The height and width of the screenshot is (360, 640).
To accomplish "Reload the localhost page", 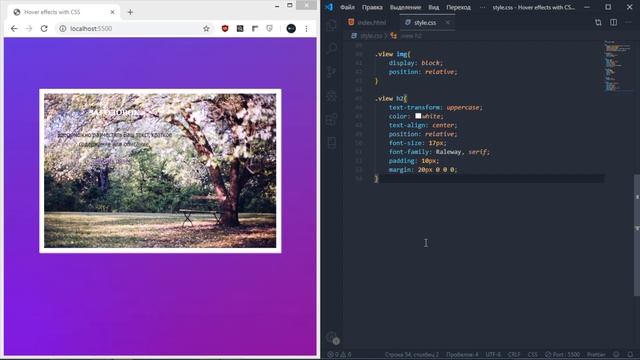I will [44, 29].
